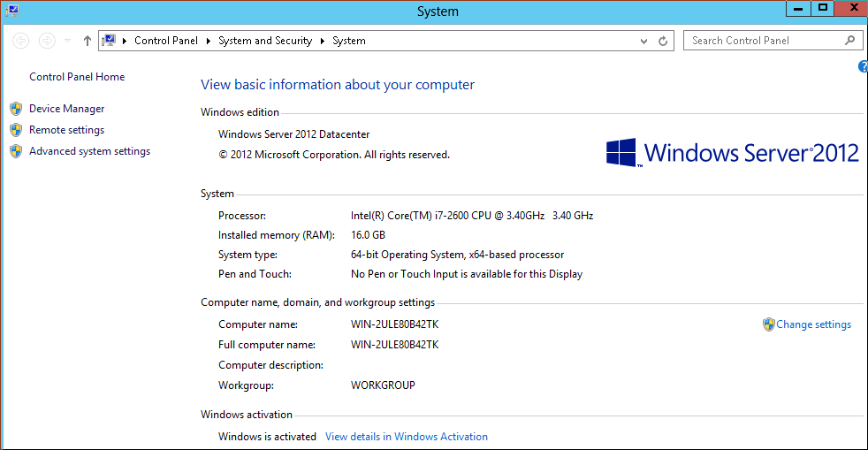Viewport: 868px width, 450px height.
Task: Click the search magnifier icon
Action: (x=850, y=41)
